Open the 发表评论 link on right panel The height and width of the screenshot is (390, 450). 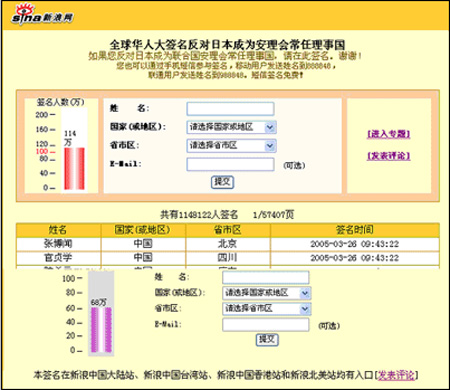tap(389, 156)
